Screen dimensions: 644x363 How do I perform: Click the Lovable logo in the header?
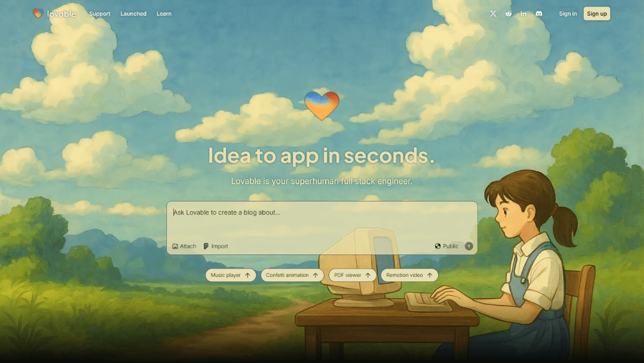pos(54,13)
